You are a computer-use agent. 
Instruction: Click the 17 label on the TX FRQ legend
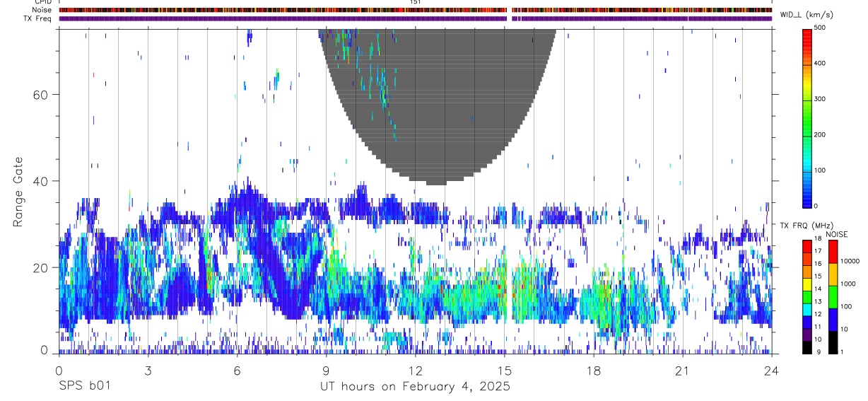click(x=816, y=251)
